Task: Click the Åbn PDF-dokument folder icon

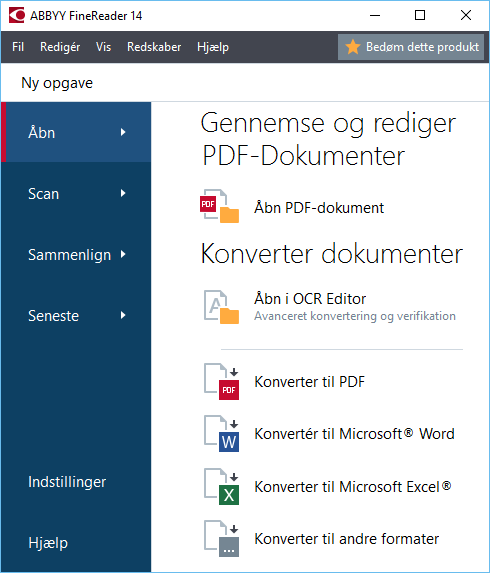Action: (220, 206)
